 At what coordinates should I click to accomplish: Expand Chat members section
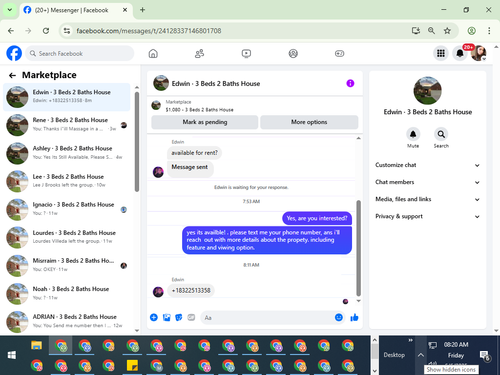point(427,182)
